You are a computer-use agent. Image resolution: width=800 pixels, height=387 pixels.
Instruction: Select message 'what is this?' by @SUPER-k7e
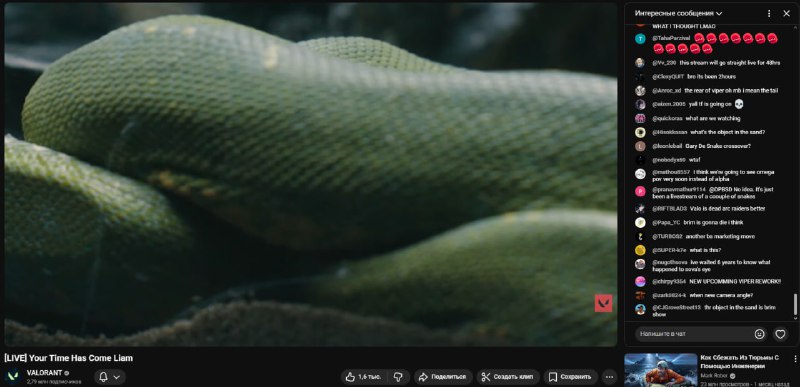[x=705, y=250]
